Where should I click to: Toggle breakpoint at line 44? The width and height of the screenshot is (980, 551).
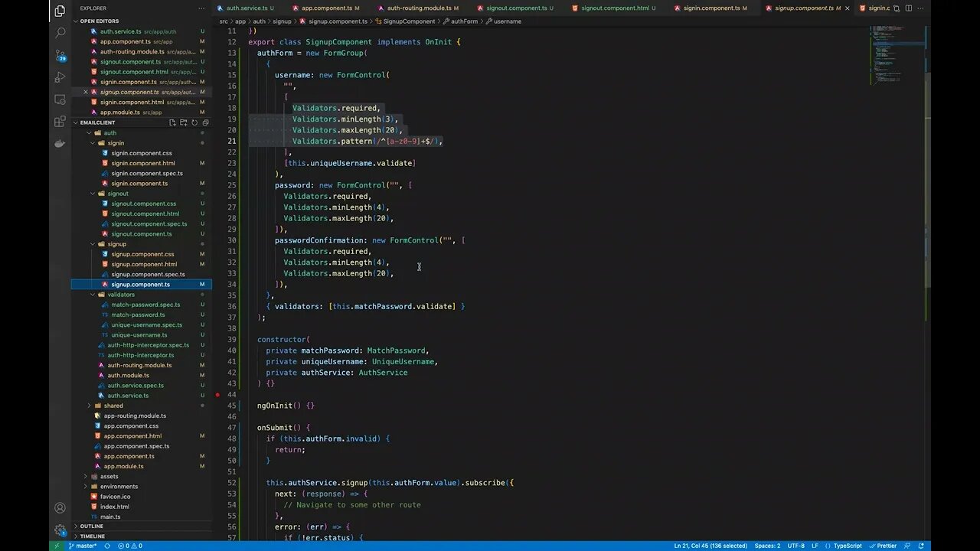pos(218,395)
